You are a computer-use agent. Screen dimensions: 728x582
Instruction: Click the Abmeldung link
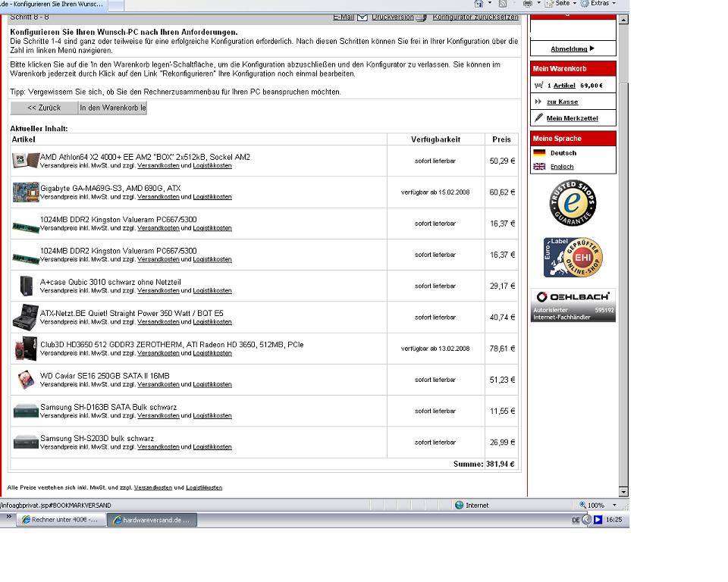[570, 48]
